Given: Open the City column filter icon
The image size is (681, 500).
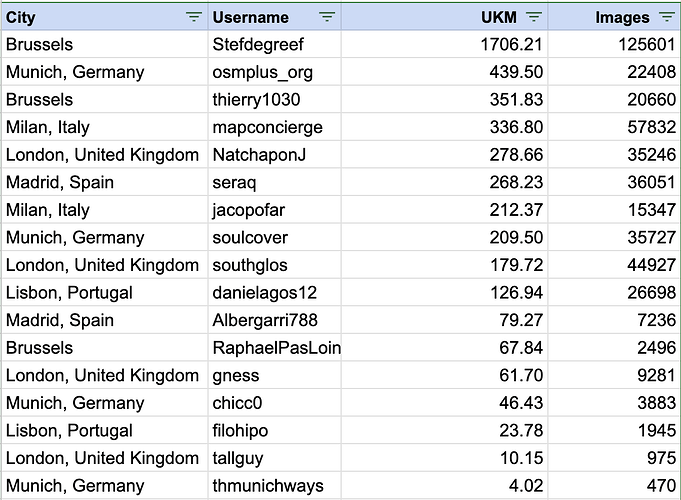Looking at the screenshot, I should point(194,17).
